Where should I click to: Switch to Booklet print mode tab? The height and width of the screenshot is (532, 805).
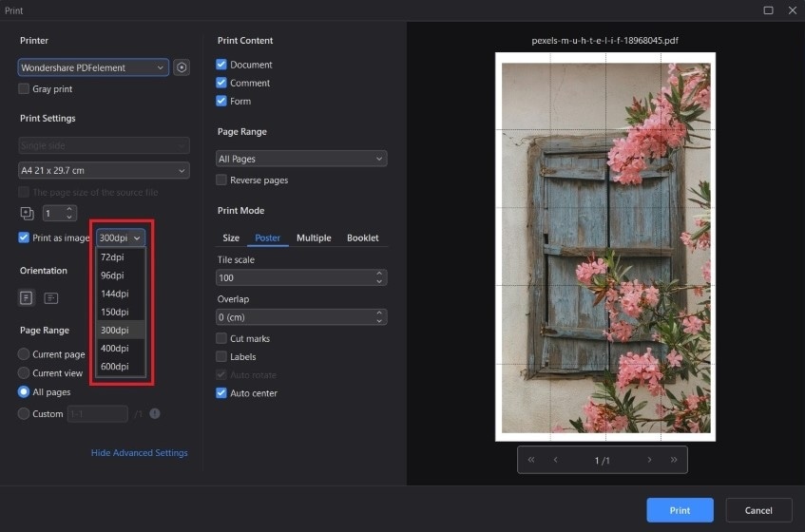click(x=362, y=238)
